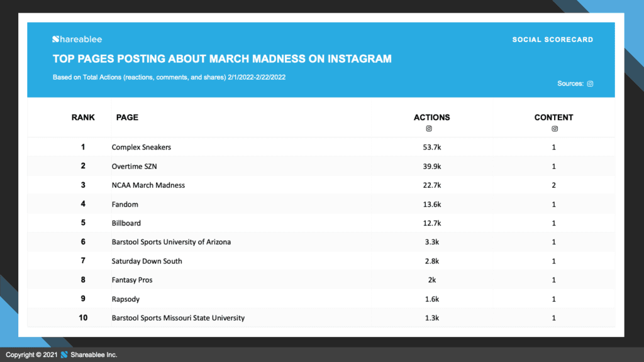Select the Complex Sneakers page row
644x362 pixels.
point(321,147)
